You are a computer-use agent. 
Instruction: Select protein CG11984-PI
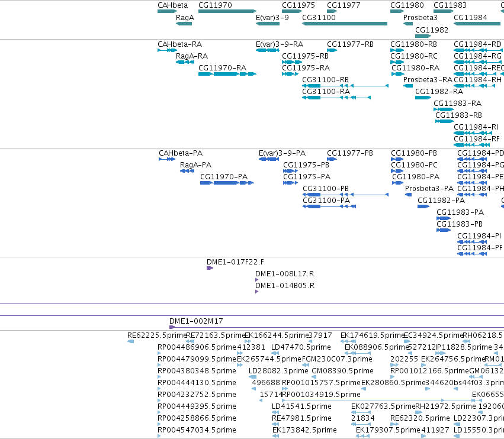(x=479, y=236)
